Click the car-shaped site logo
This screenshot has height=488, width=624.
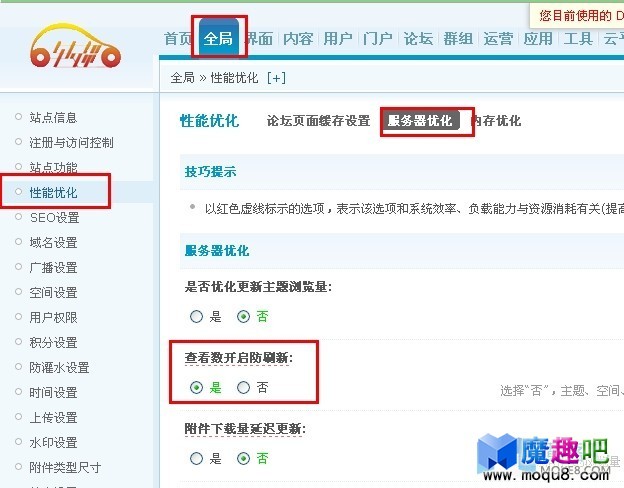[75, 47]
